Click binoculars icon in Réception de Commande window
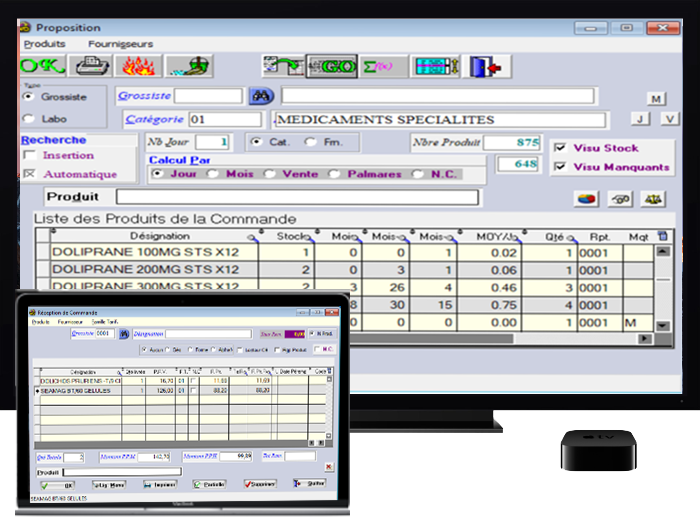Image resolution: width=700 pixels, height=517 pixels. tap(124, 334)
